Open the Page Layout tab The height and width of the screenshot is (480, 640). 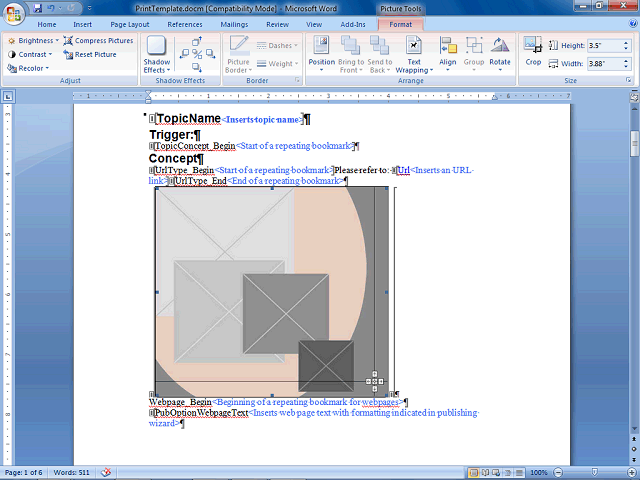coord(130,24)
